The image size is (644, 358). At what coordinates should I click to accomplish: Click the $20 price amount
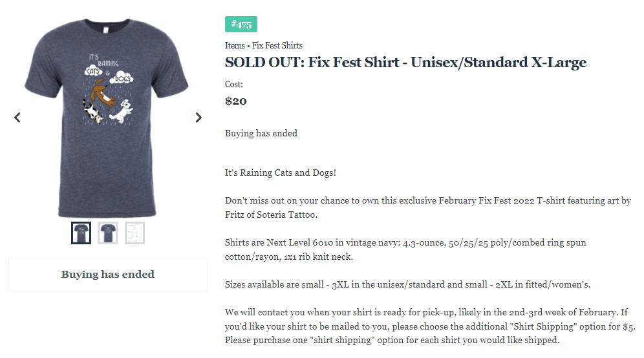click(236, 101)
